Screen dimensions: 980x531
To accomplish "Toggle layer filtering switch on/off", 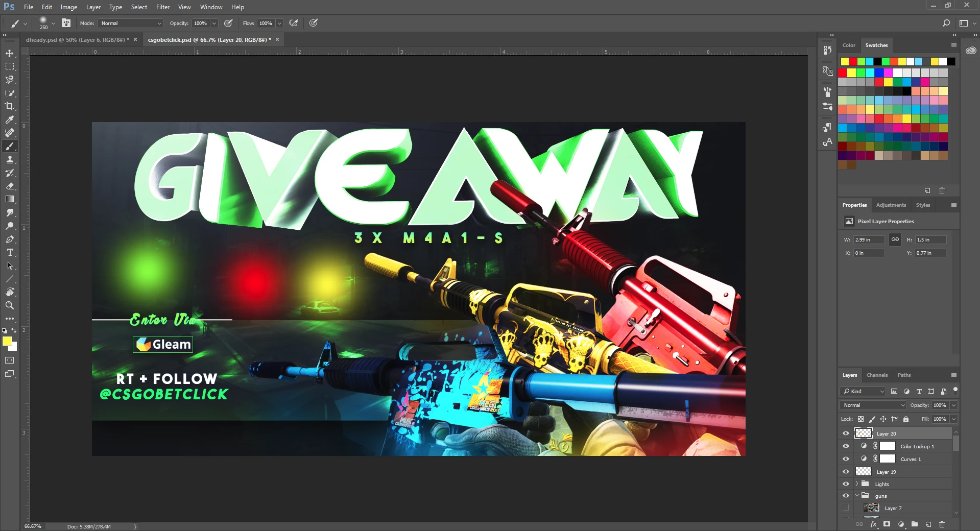I will click(955, 390).
